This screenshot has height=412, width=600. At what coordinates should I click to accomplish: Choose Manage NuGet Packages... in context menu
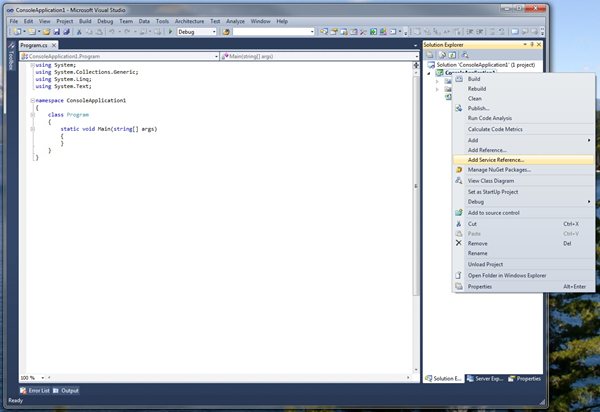[x=523, y=169]
